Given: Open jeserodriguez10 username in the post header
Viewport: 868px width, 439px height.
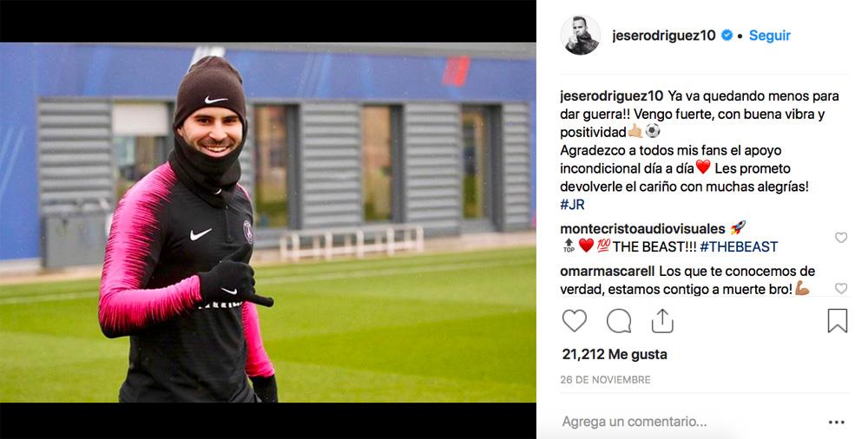Looking at the screenshot, I should pyautogui.click(x=664, y=36).
